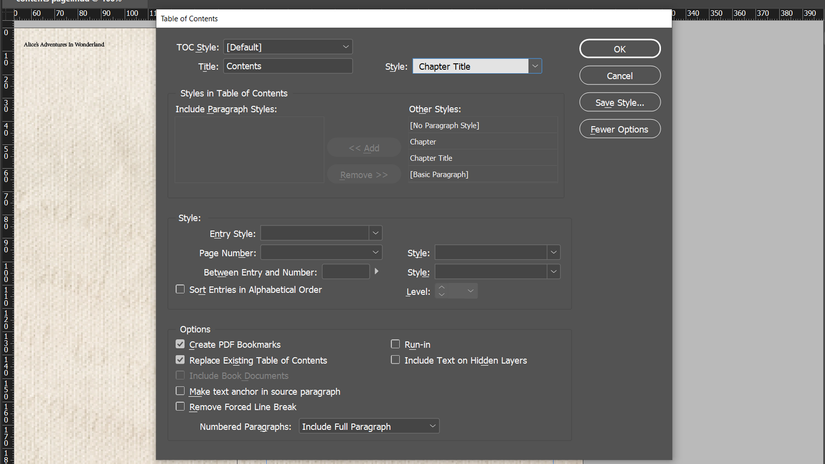
Task: Click the OK button
Action: point(620,48)
